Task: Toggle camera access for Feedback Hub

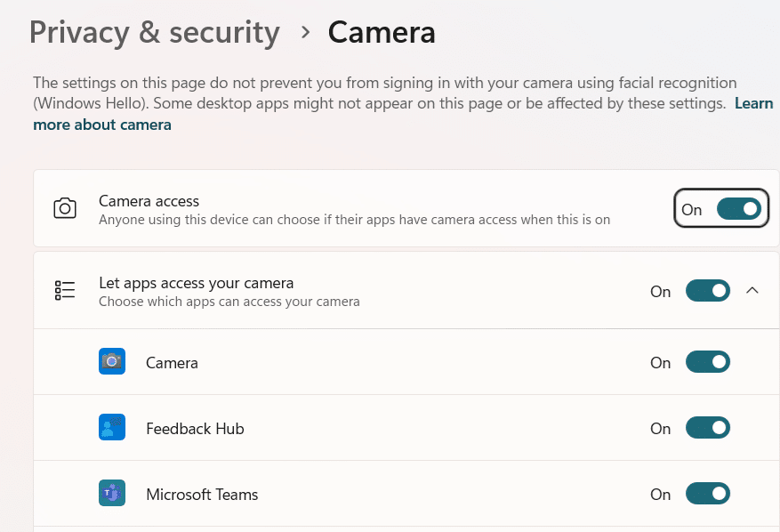Action: pyautogui.click(x=707, y=428)
